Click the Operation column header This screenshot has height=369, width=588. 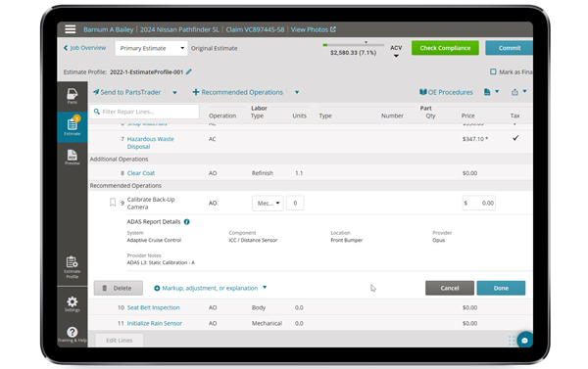(222, 115)
